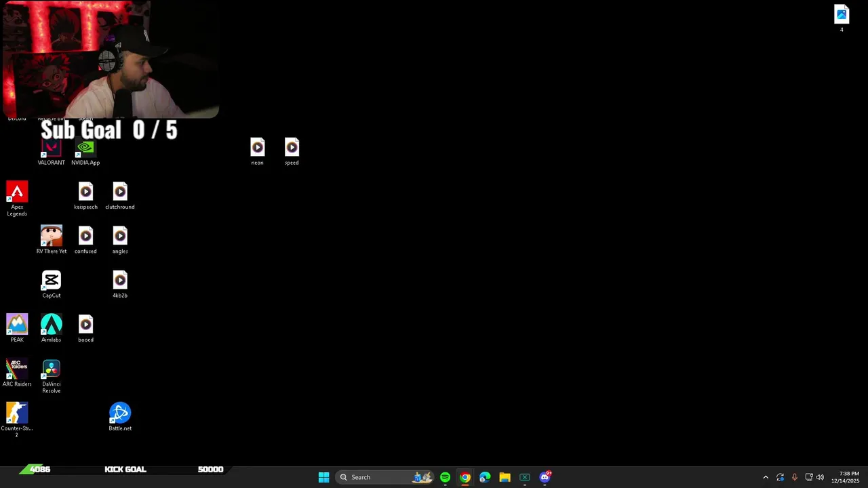Open Google Chrome from the taskbar
Viewport: 868px width, 488px height.
click(x=465, y=477)
